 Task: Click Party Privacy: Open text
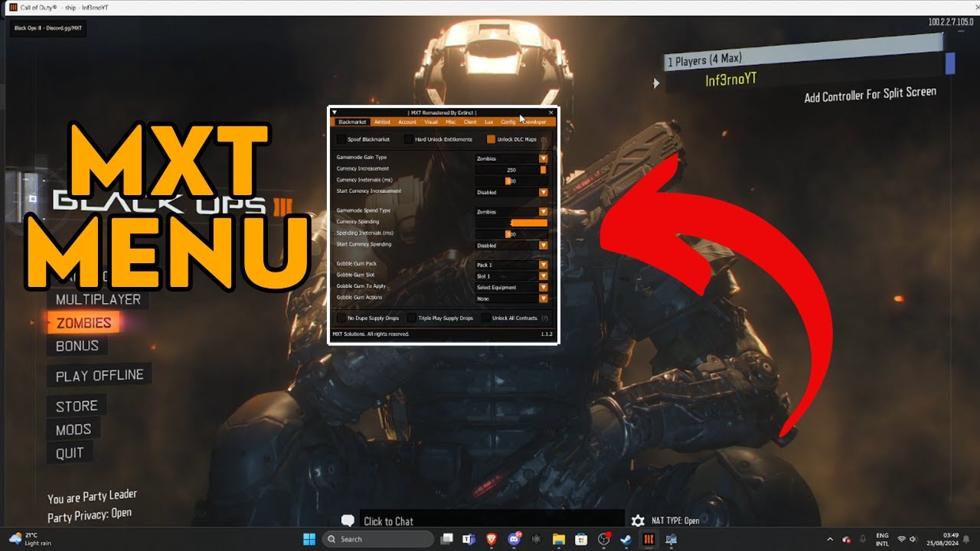click(90, 515)
